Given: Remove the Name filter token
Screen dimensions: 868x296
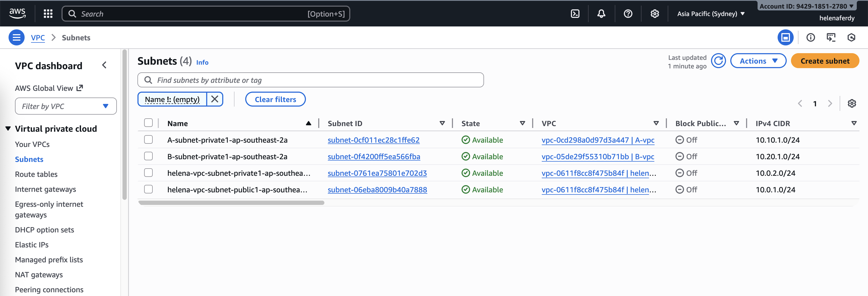Looking at the screenshot, I should click(x=215, y=99).
